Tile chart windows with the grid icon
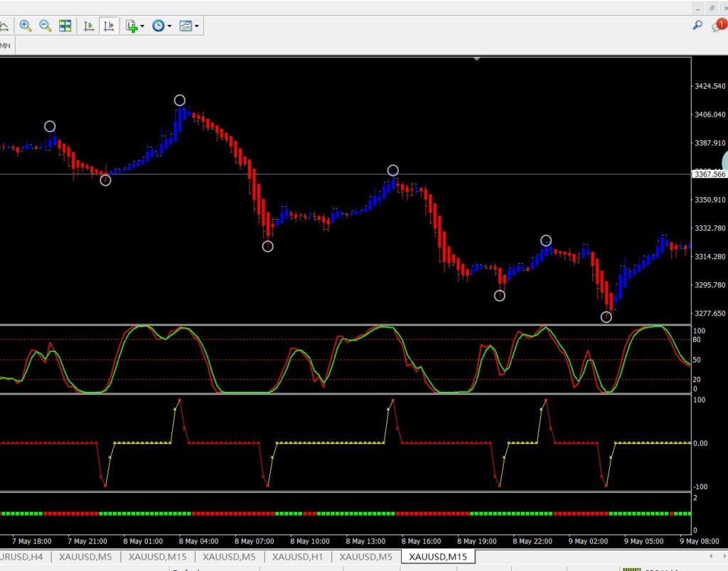 pos(65,26)
